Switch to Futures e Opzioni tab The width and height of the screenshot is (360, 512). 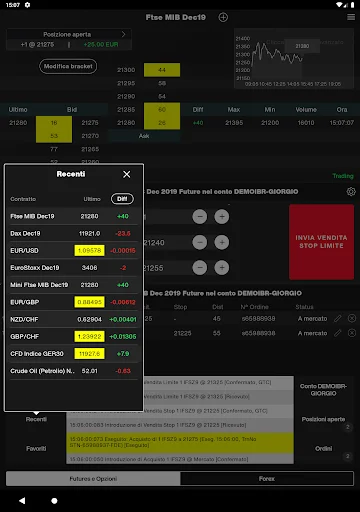[x=93, y=479]
